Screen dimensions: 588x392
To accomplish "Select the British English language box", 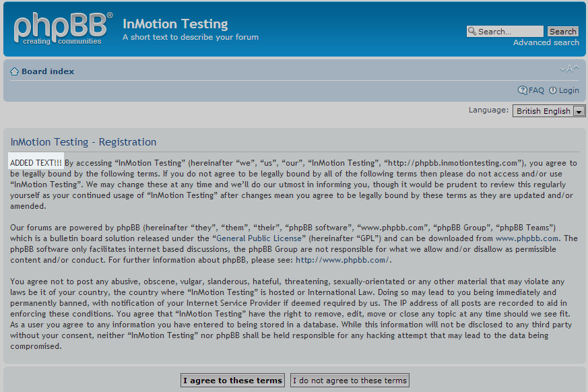I will [549, 111].
